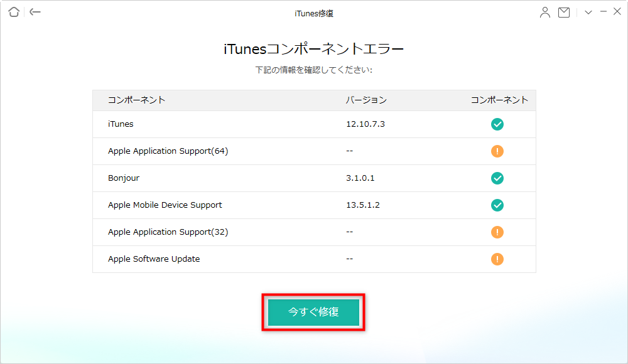Click the back arrow icon
The image size is (628, 364).
(x=35, y=12)
